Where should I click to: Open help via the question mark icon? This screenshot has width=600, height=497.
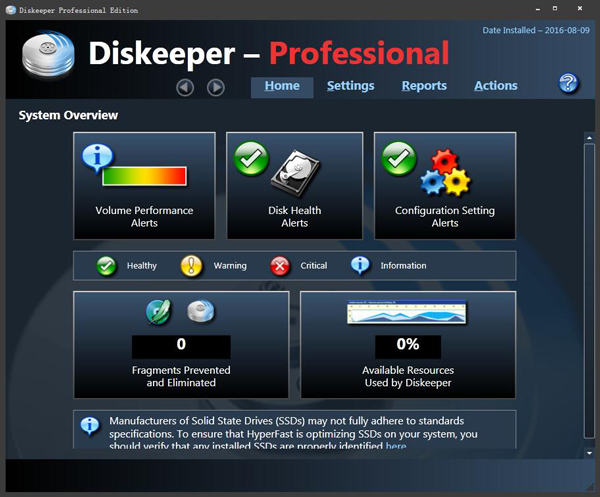[x=568, y=83]
